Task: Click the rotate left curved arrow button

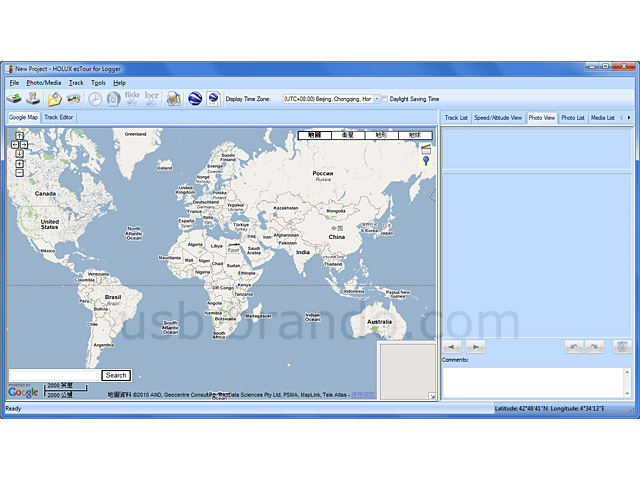Action: click(x=574, y=347)
